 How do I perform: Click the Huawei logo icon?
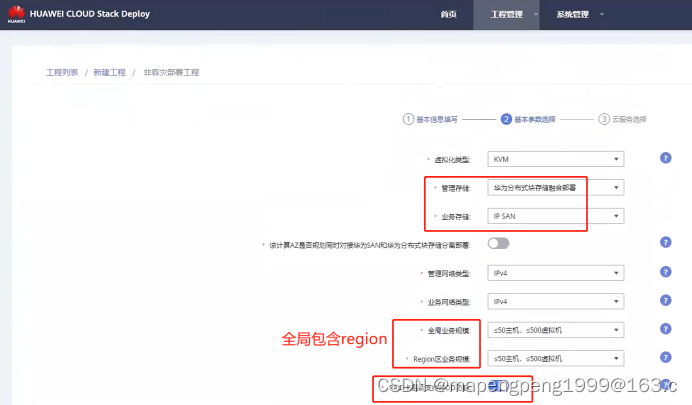coord(16,14)
